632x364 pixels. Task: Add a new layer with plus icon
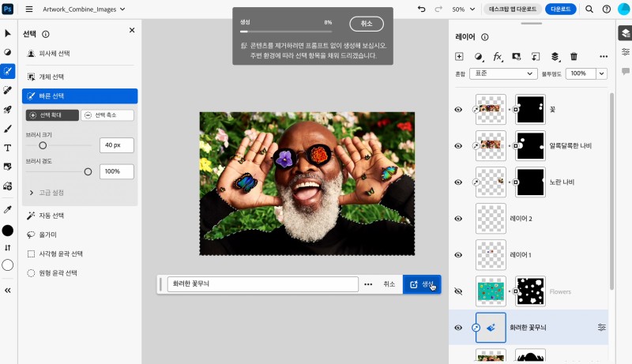point(459,56)
